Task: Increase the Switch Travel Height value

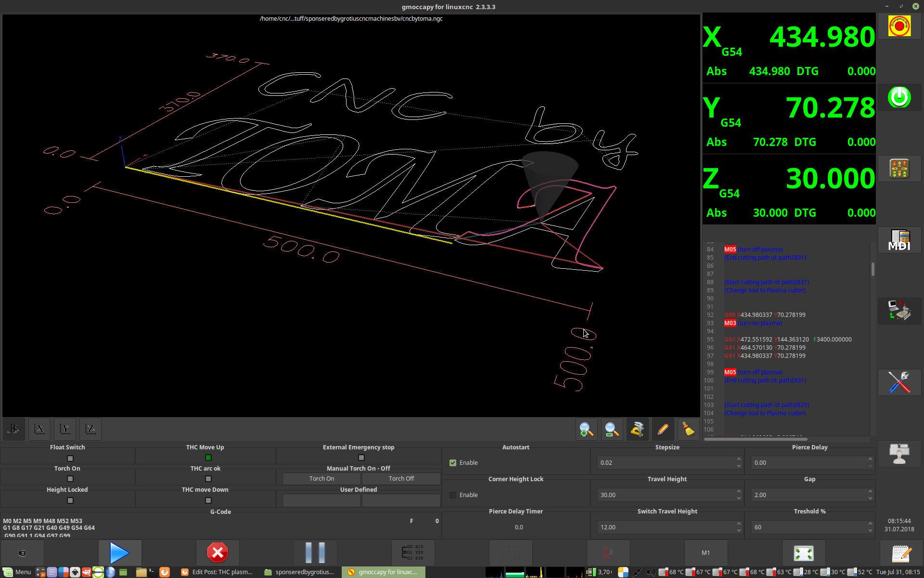Action: point(739,524)
